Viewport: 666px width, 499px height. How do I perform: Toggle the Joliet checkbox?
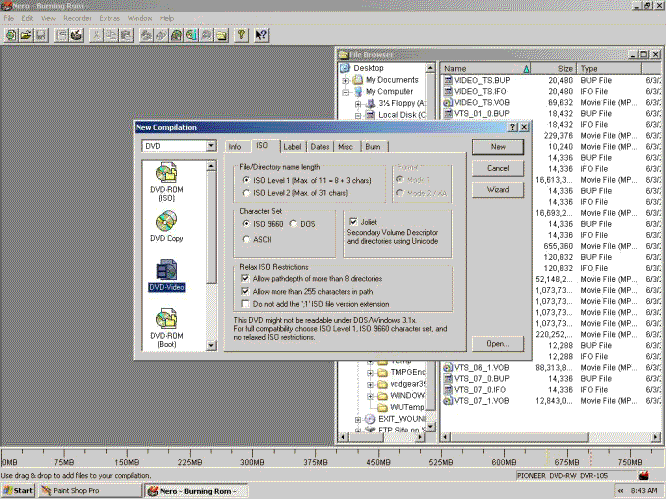353,222
